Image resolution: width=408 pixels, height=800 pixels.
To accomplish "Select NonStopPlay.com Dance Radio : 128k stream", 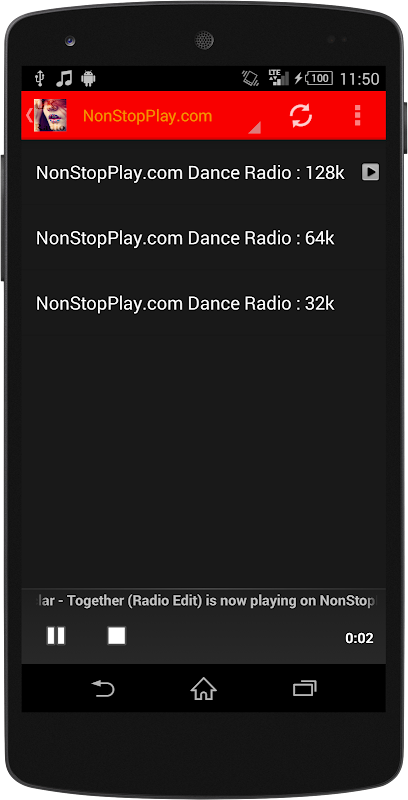I will (203, 173).
